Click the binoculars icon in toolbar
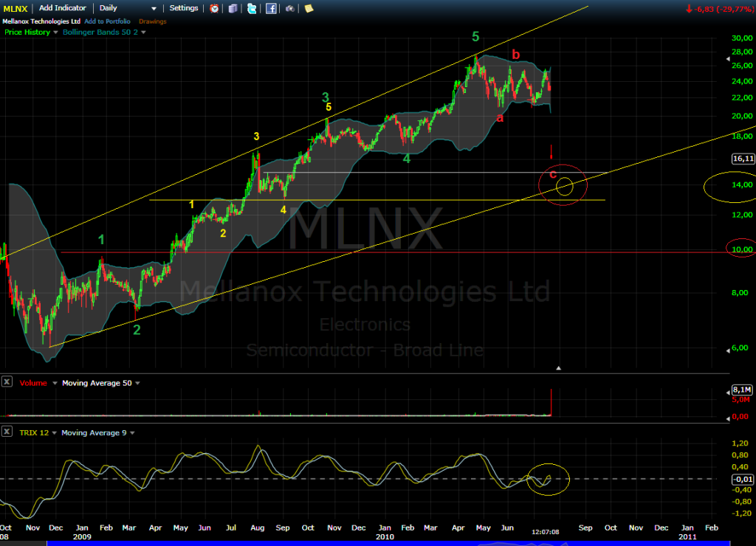The image size is (756, 546). (x=289, y=8)
